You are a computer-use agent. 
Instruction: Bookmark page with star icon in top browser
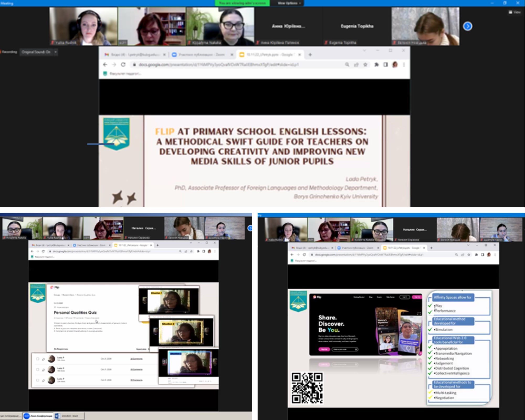click(x=365, y=65)
